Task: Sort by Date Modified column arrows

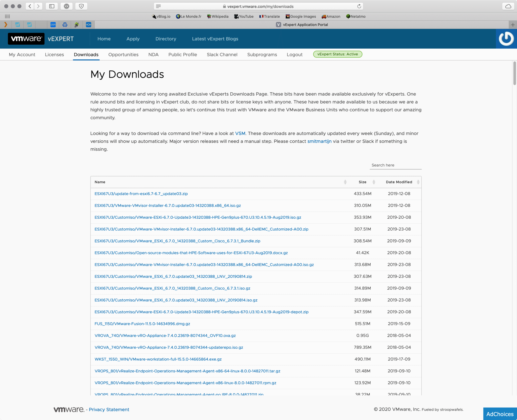Action: click(418, 182)
